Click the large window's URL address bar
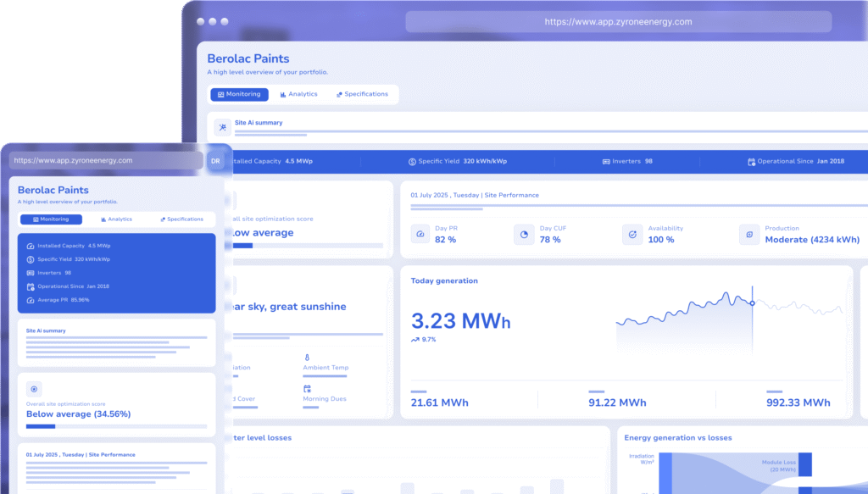Screen dimensions: 868x494 [618, 22]
